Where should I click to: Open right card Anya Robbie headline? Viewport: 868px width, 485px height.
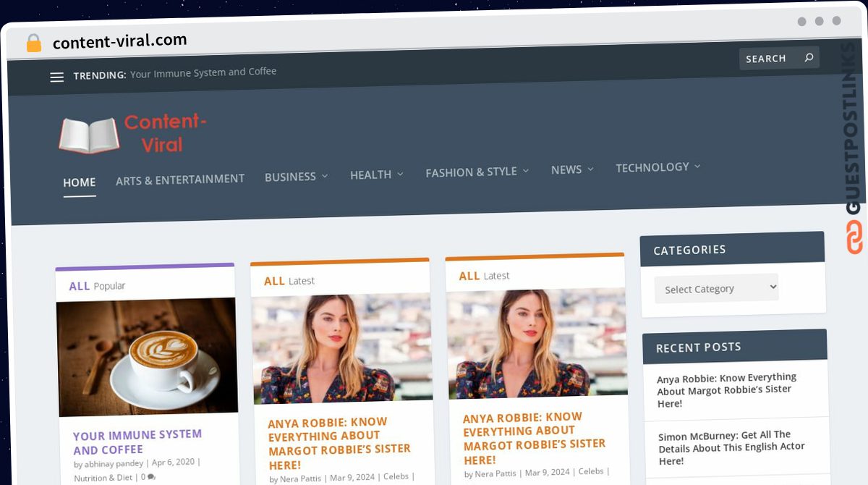534,439
